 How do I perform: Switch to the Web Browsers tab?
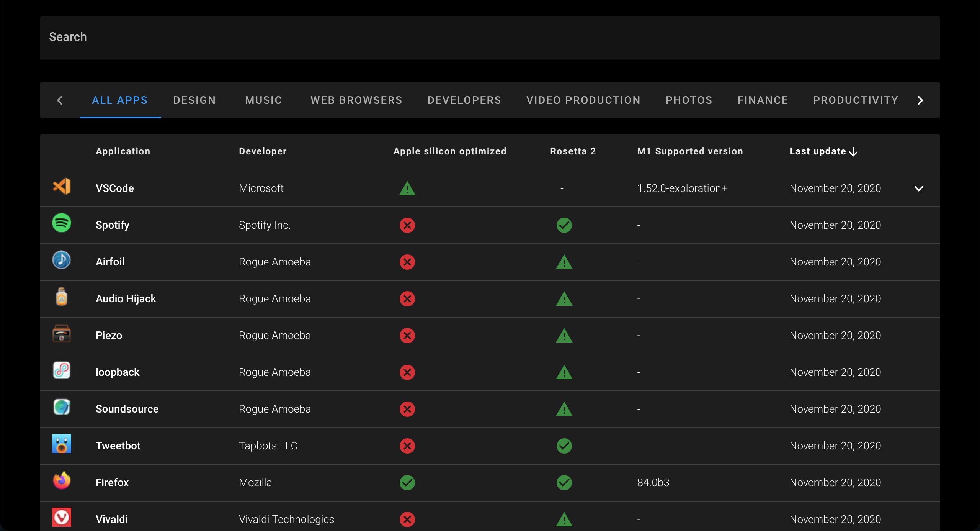tap(356, 100)
